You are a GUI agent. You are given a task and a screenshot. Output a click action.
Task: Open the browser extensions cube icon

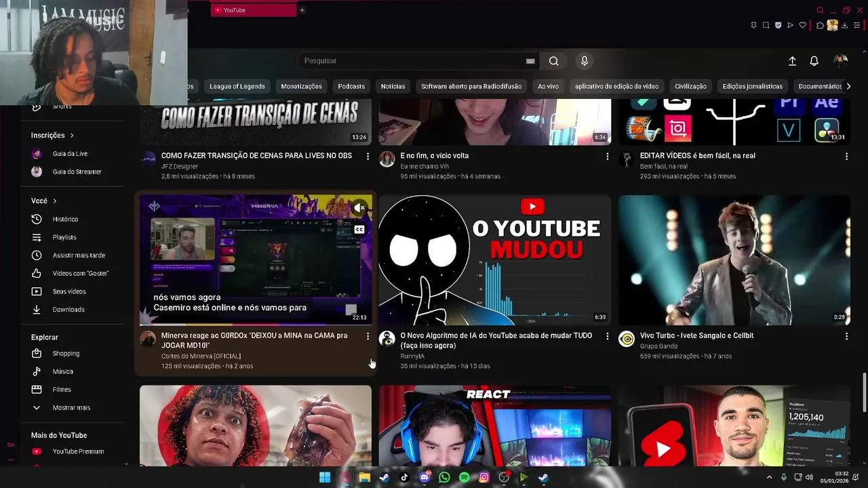820,25
